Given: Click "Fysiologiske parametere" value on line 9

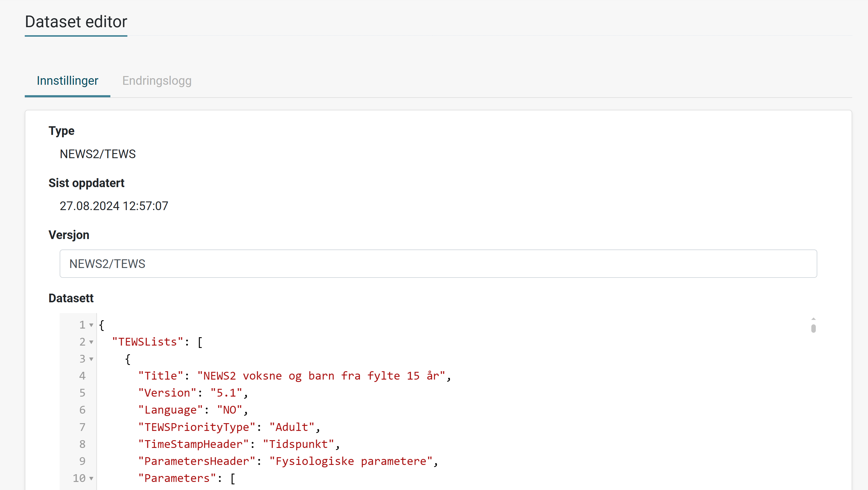Looking at the screenshot, I should pyautogui.click(x=351, y=461).
